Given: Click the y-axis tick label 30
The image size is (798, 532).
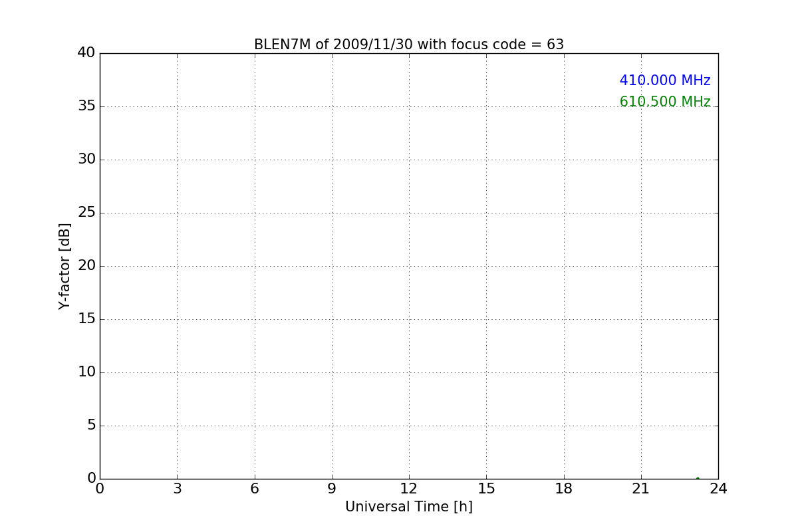Looking at the screenshot, I should (86, 159).
